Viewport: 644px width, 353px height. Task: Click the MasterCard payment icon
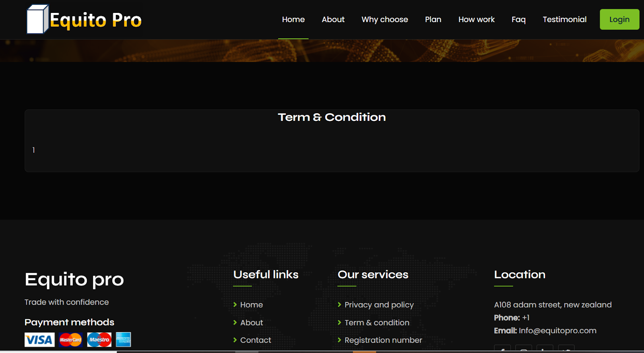click(70, 340)
